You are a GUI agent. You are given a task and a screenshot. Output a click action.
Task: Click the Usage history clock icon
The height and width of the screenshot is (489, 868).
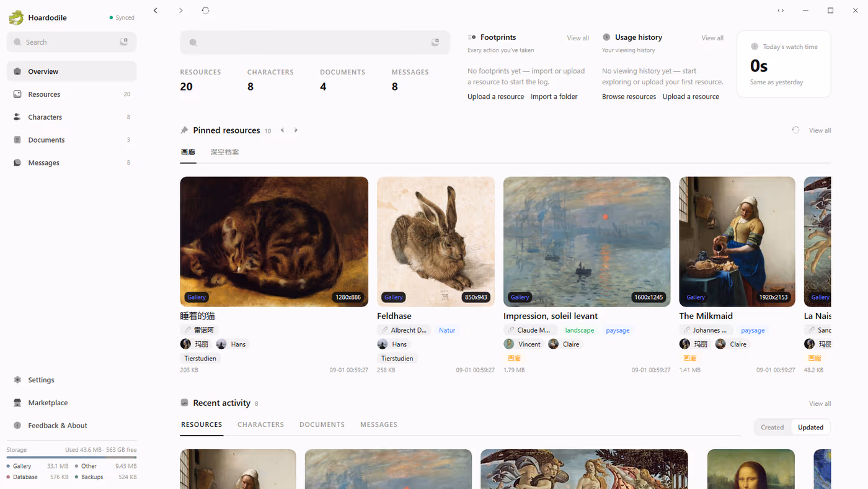tap(606, 37)
